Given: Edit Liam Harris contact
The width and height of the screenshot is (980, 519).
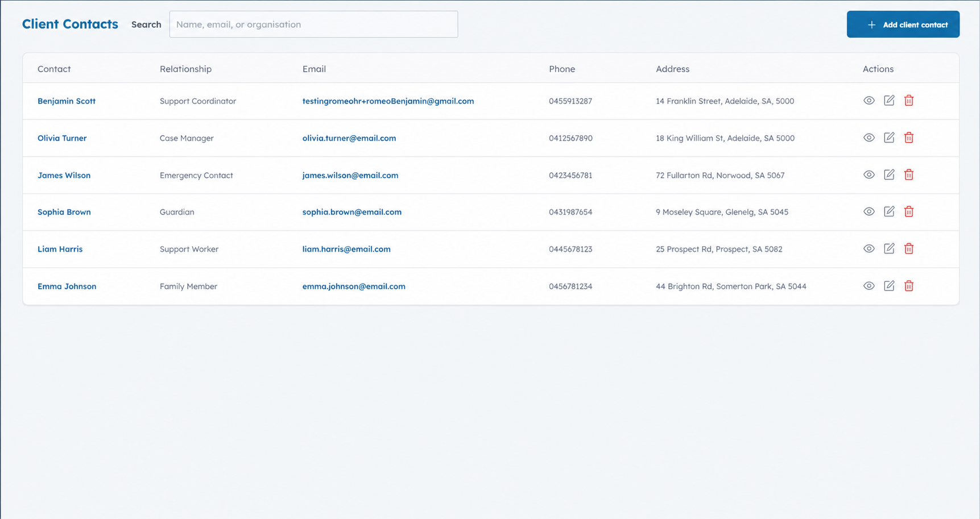Looking at the screenshot, I should click(889, 248).
